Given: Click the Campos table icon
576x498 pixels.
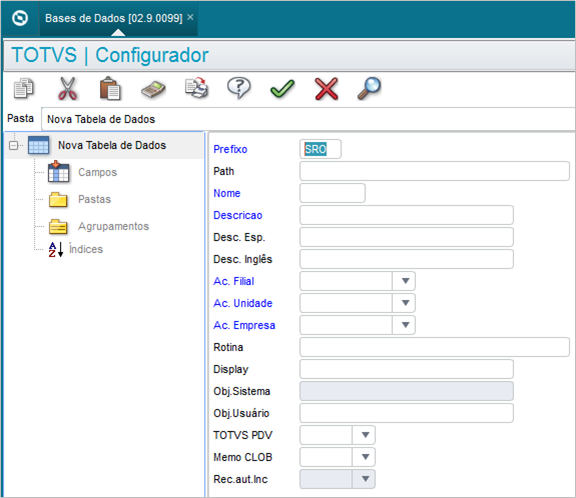Looking at the screenshot, I should 58,172.
